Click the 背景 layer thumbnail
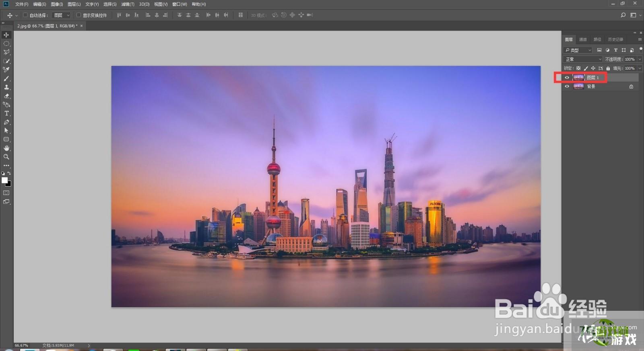The image size is (644, 351). (578, 86)
